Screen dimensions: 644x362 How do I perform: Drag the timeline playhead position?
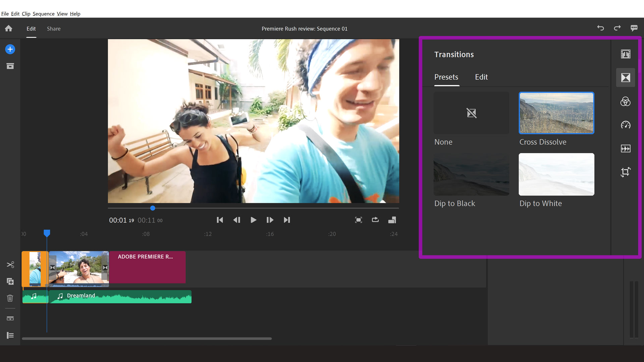point(47,233)
